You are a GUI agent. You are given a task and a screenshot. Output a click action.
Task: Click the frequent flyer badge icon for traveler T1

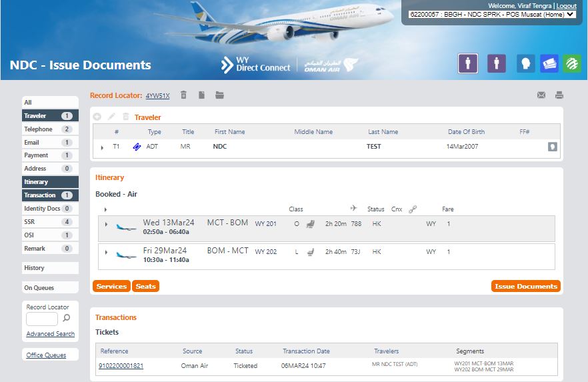[552, 147]
